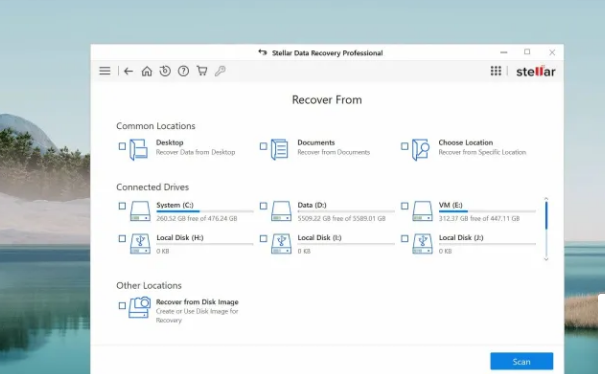
Task: Select the Data (D:) drive checkbox
Action: coord(264,206)
